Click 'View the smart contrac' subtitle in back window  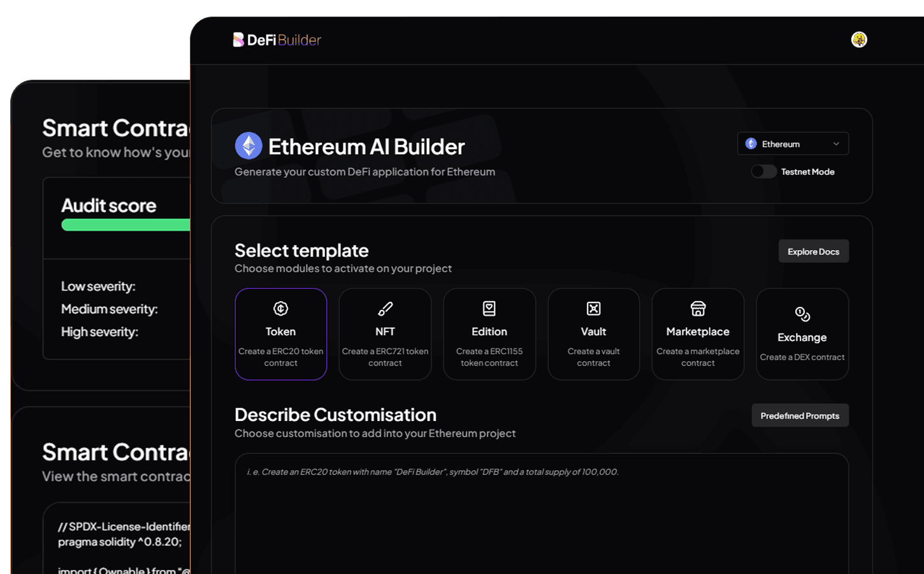pos(116,476)
